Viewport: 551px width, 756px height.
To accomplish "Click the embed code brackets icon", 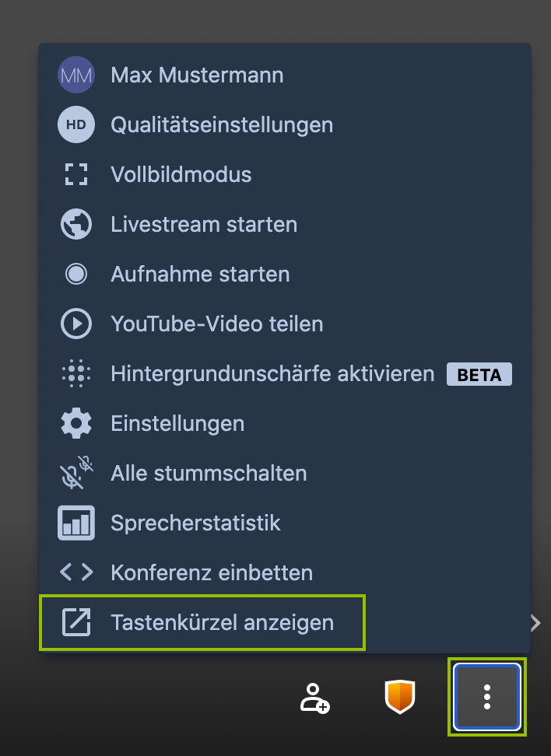I will point(75,572).
